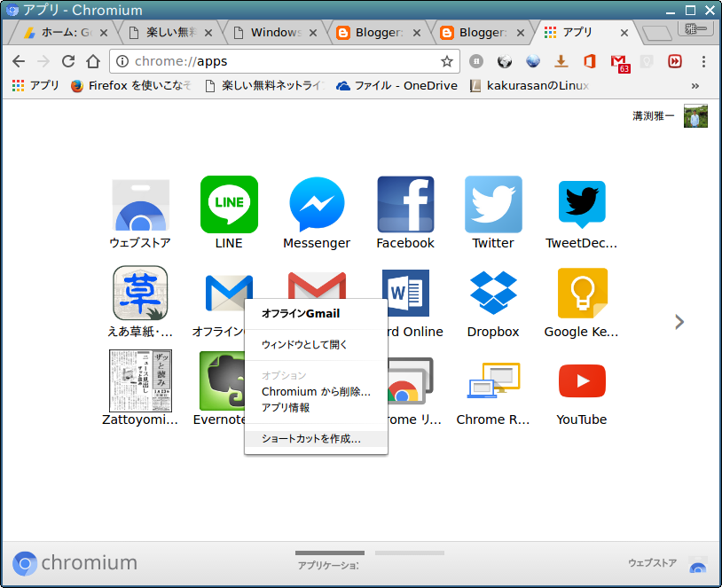Open 'ファイル - OneDrive' bookmark

coord(396,86)
